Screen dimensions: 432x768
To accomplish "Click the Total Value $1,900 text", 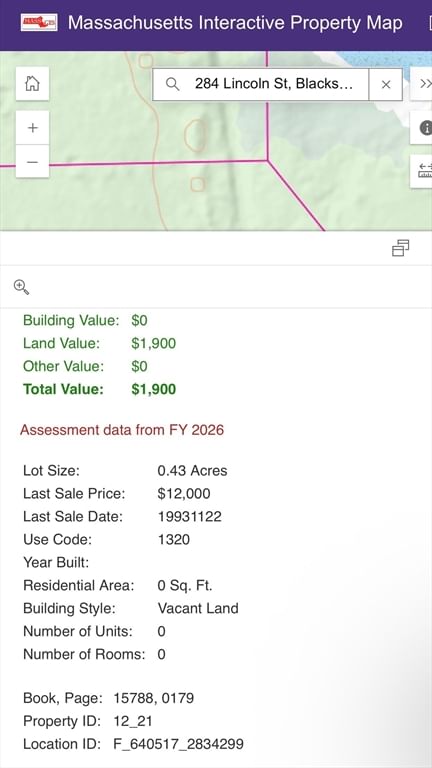I will click(154, 389).
